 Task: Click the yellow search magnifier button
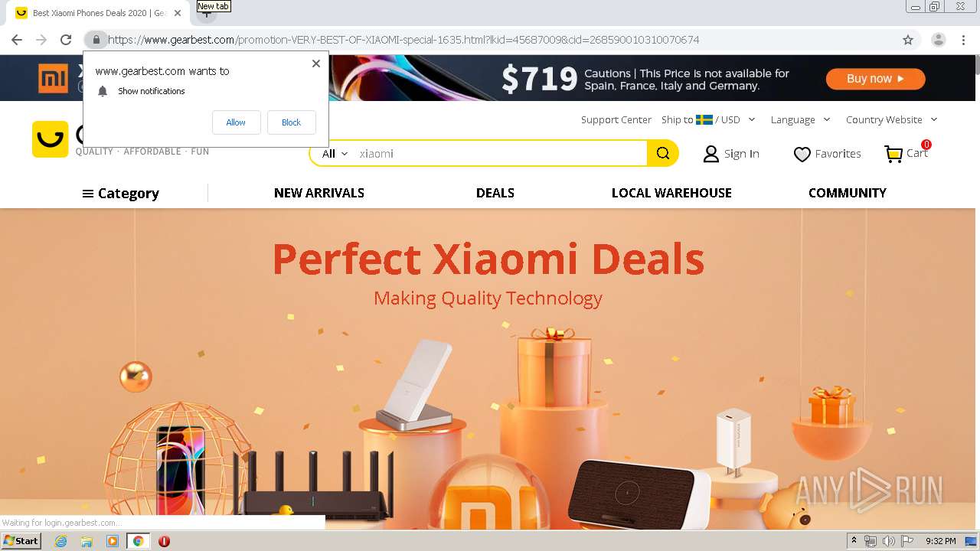(x=663, y=153)
